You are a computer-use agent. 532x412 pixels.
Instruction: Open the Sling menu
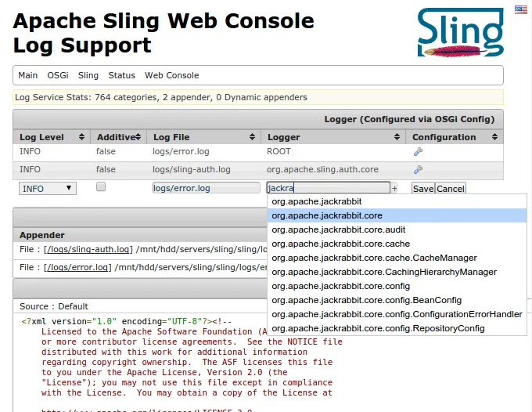click(88, 75)
